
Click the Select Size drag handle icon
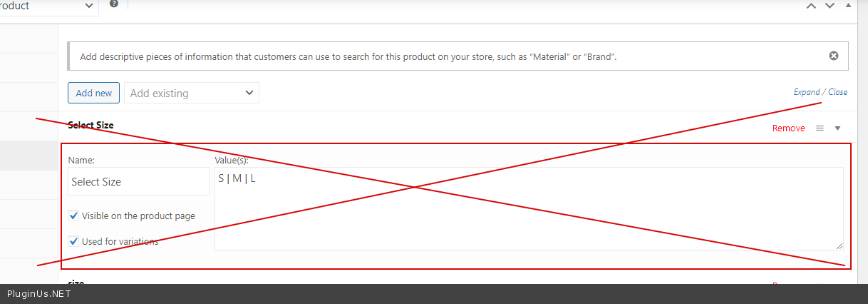pos(820,128)
